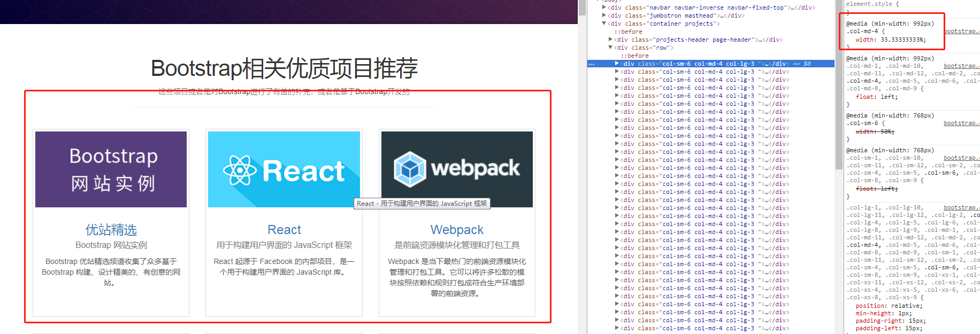Screen dimensions: 980x334
Task: Select the highlighted col-sm-6 col-md-4 element row
Action: 711,64
